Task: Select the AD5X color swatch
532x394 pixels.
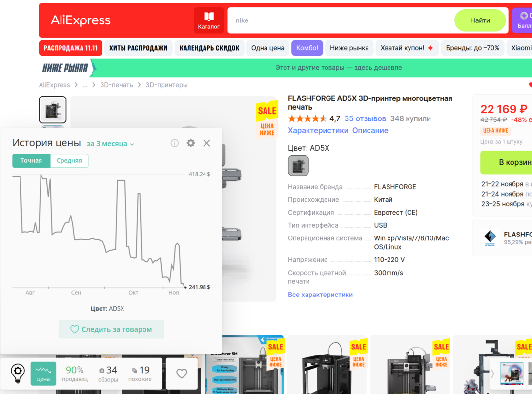Action: click(298, 165)
